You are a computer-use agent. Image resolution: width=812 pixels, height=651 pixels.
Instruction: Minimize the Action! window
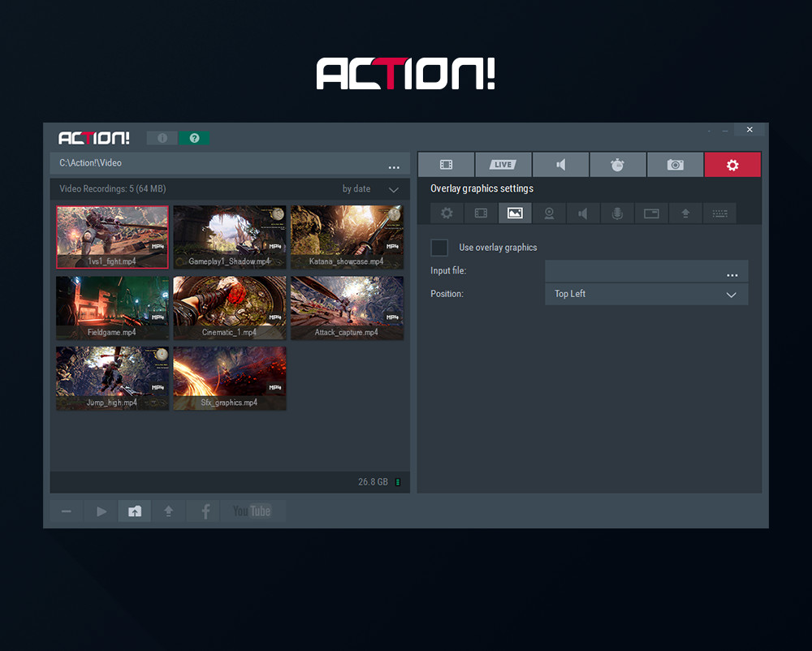725,131
